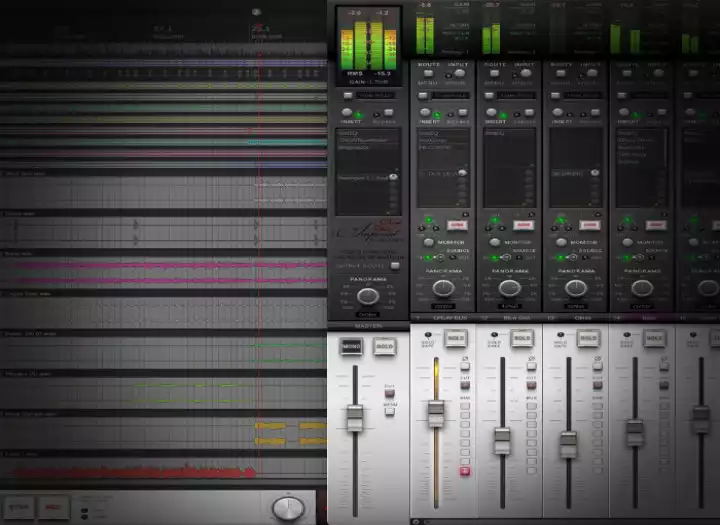Click the REC transport button
The image size is (720, 525).
[54, 508]
